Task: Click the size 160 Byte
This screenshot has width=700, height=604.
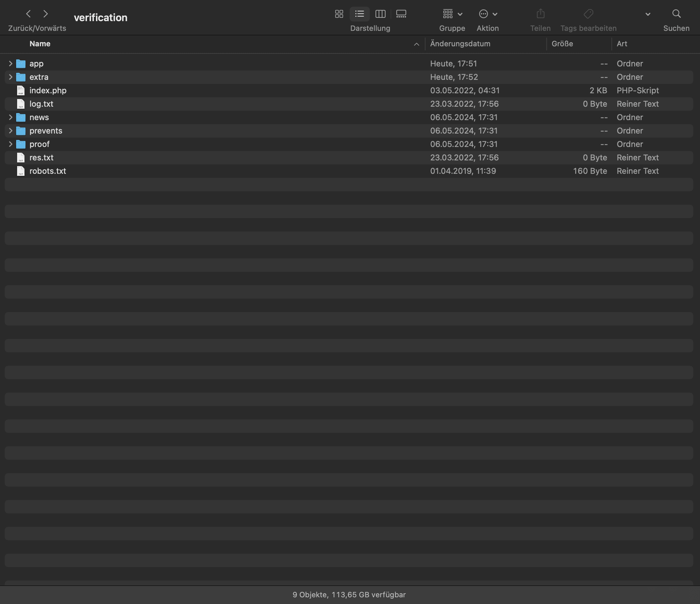Action: click(590, 171)
